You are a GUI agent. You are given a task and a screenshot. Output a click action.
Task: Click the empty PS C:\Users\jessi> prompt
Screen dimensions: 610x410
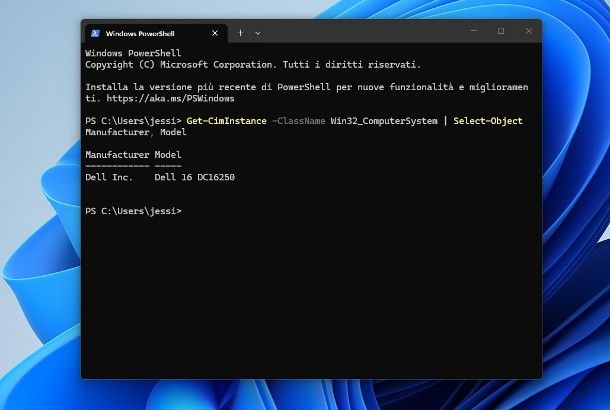coord(133,211)
